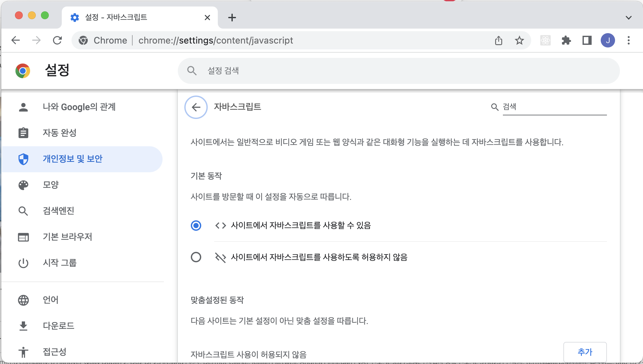The height and width of the screenshot is (364, 643).
Task: Click the 추가 button
Action: tap(584, 352)
